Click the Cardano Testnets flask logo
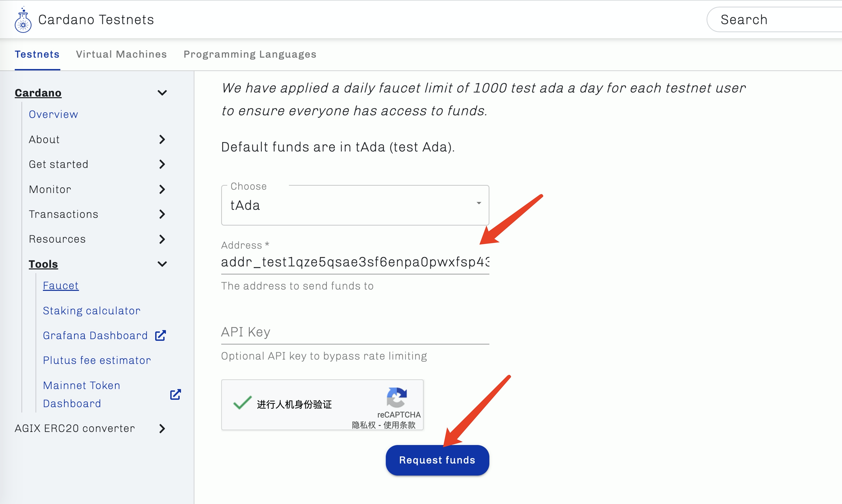 pyautogui.click(x=23, y=20)
